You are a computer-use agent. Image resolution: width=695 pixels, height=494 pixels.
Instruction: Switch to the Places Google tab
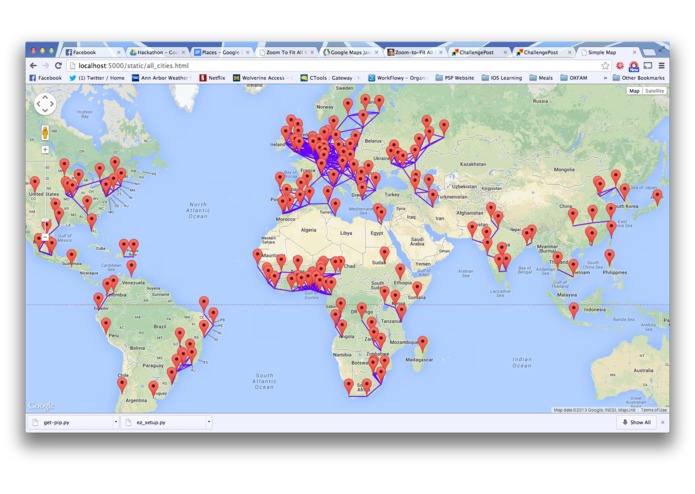[x=222, y=52]
